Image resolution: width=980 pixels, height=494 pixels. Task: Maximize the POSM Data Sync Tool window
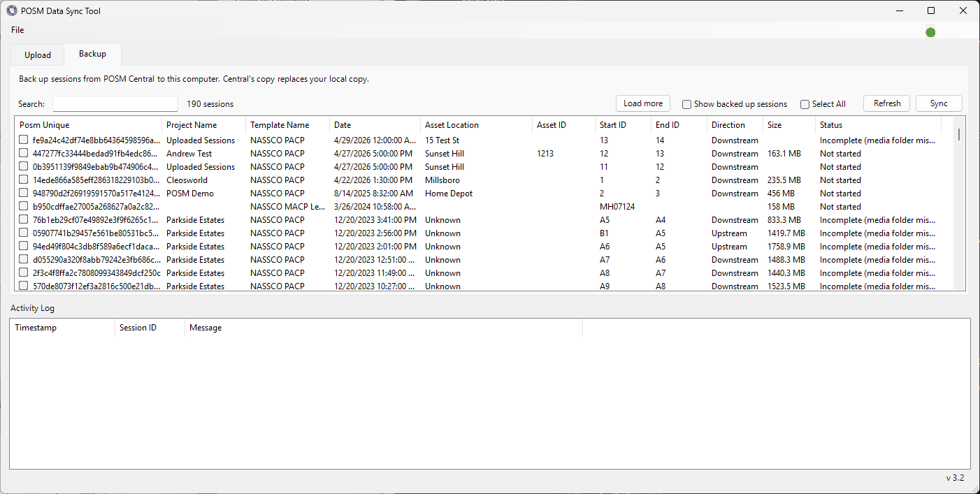point(931,10)
